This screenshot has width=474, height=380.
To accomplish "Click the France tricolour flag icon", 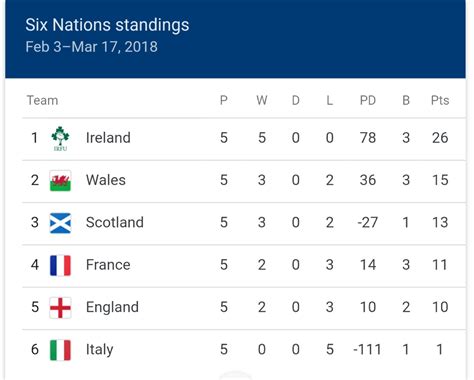I will pyautogui.click(x=60, y=265).
